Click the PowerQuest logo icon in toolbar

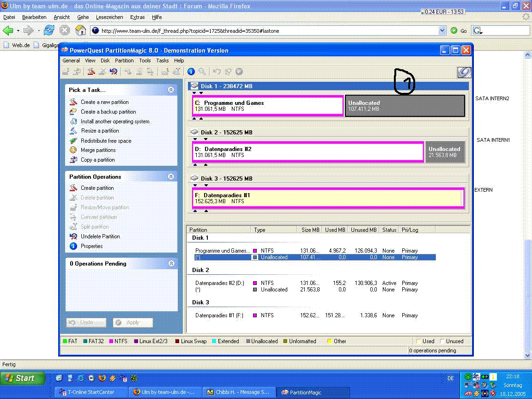point(464,72)
